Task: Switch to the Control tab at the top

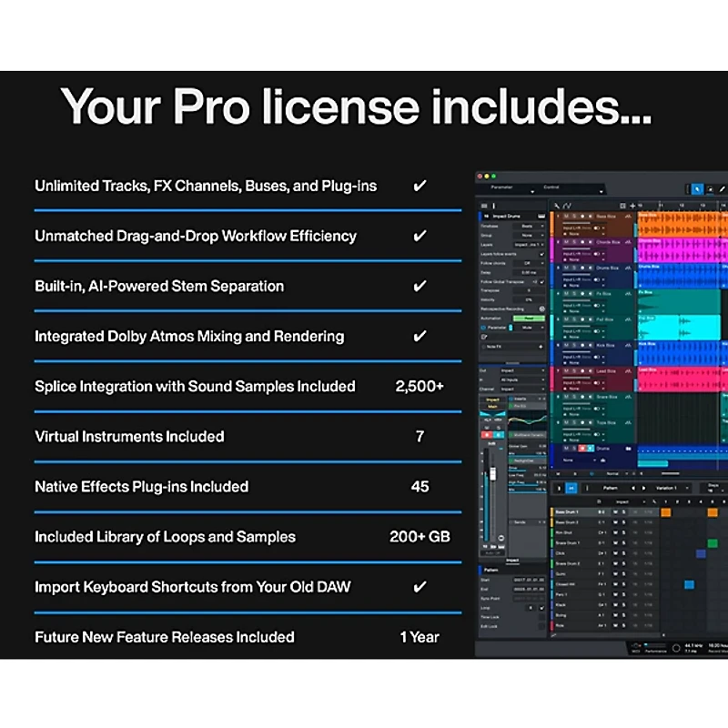Action: tap(550, 187)
